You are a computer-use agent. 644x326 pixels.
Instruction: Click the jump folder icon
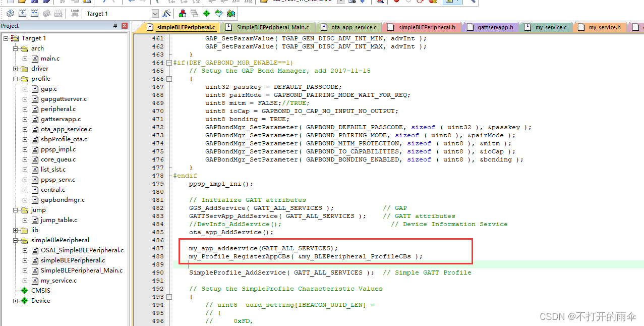pyautogui.click(x=24, y=210)
